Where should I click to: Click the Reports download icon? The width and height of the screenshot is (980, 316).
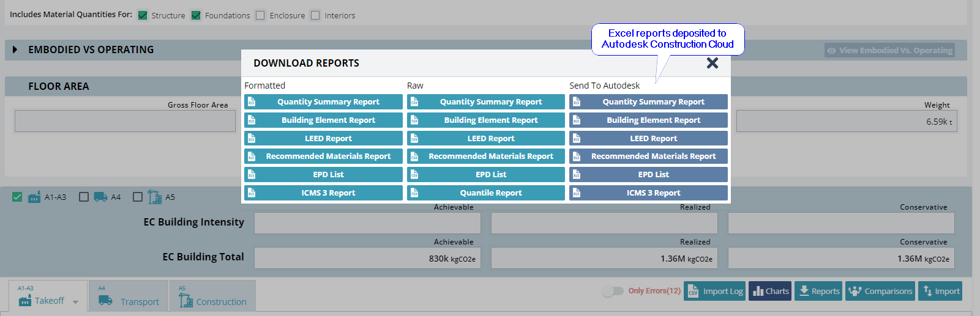tap(804, 291)
